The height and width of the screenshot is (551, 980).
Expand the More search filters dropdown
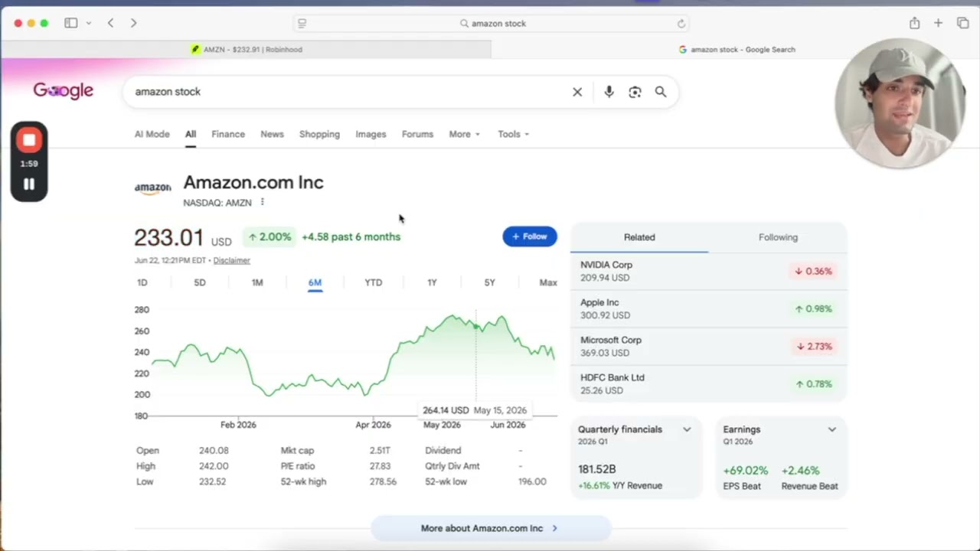click(x=464, y=134)
